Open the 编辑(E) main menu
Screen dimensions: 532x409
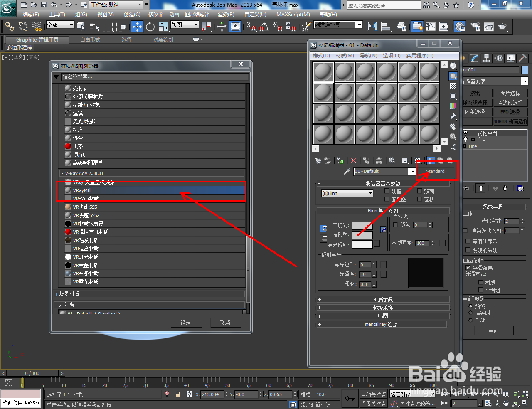(31, 15)
